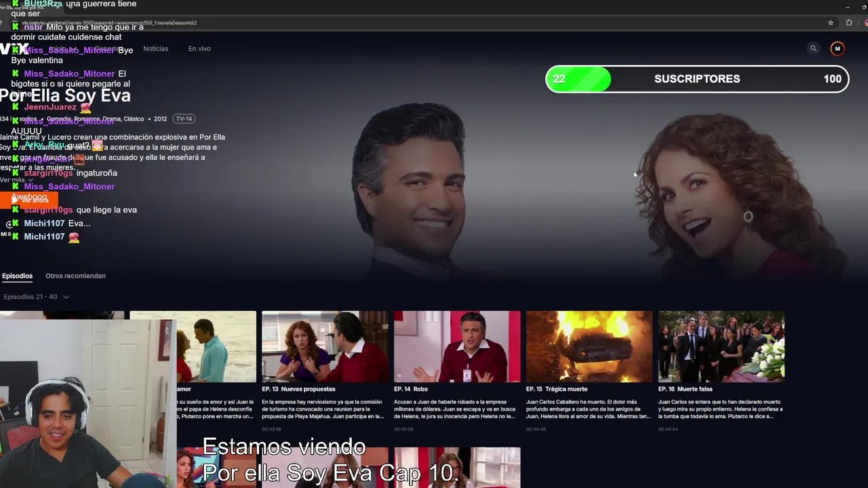Start playback with the orange Ver ahora button
Screen dimensions: 868x488
(x=29, y=200)
